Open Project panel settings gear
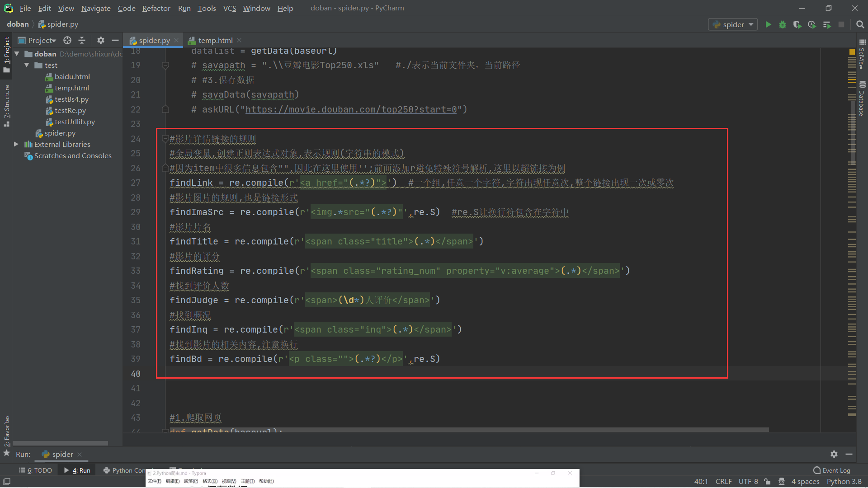Viewport: 868px width, 488px height. point(101,40)
